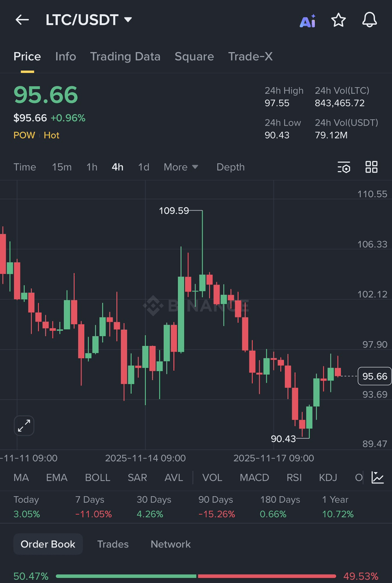
Task: Open the Trades tab
Action: pos(113,544)
